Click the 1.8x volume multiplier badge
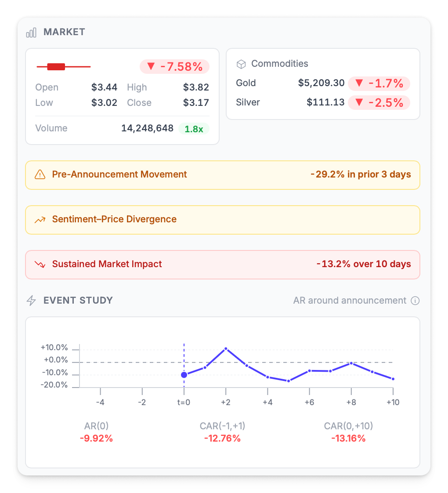 click(x=194, y=129)
